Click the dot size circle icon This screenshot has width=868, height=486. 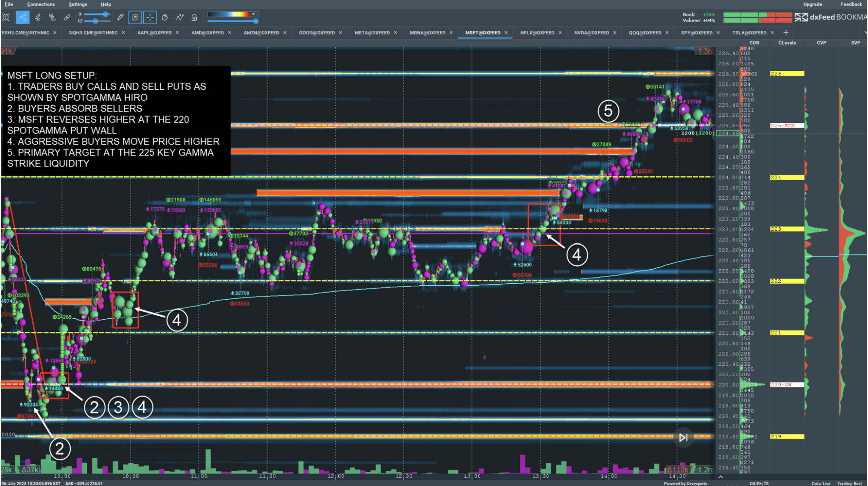(80, 21)
